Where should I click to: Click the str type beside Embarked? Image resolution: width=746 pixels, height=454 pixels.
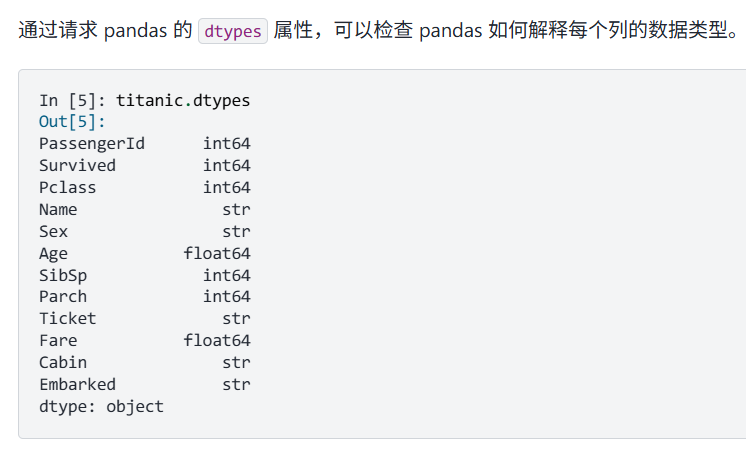(236, 384)
